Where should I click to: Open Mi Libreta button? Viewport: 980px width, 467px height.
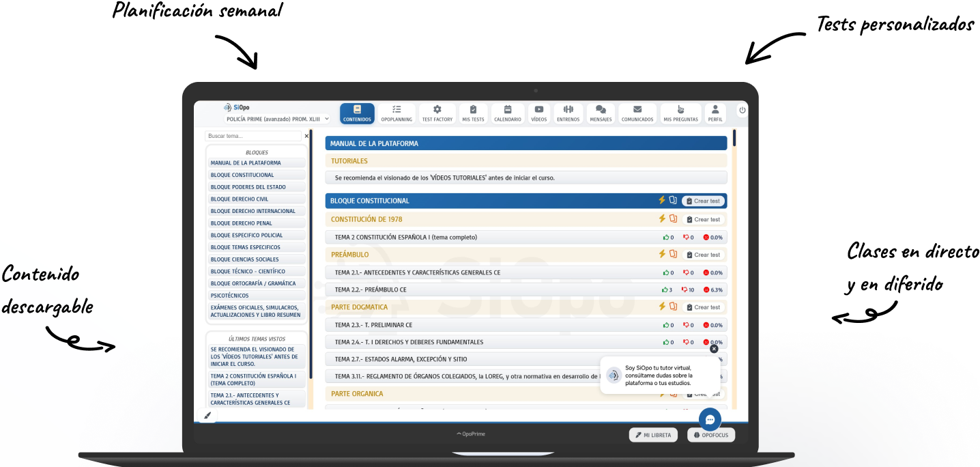(x=653, y=435)
